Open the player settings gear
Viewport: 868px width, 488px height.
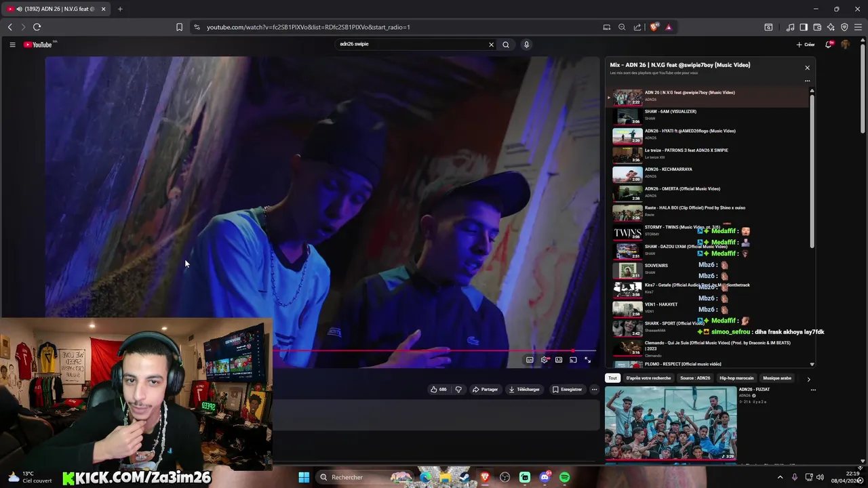[x=544, y=360]
